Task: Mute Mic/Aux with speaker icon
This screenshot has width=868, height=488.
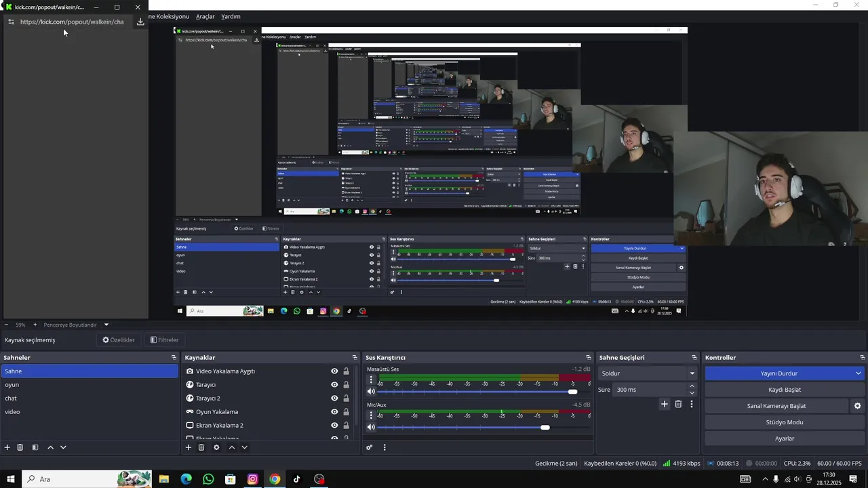Action: coord(371,427)
